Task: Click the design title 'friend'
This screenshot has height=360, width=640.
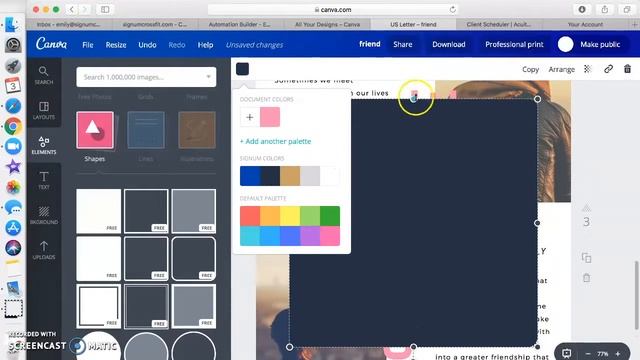Action: [x=370, y=44]
